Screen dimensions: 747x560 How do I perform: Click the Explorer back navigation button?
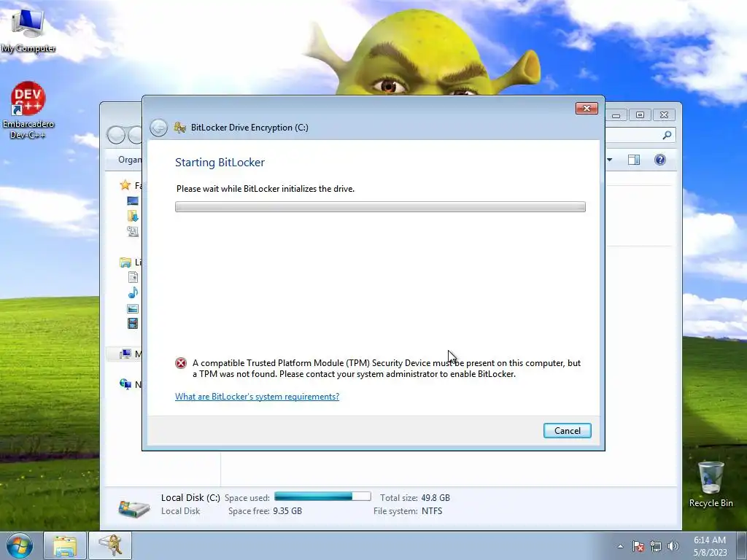tap(116, 135)
